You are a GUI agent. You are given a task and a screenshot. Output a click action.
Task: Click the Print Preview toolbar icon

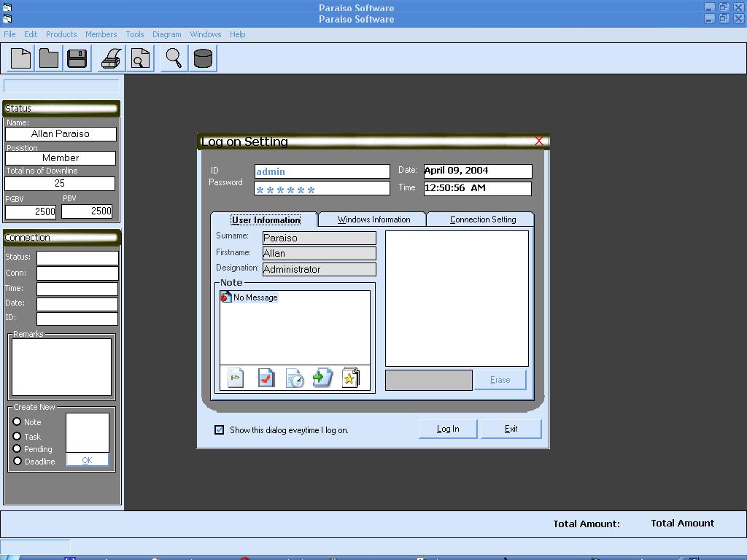[140, 58]
